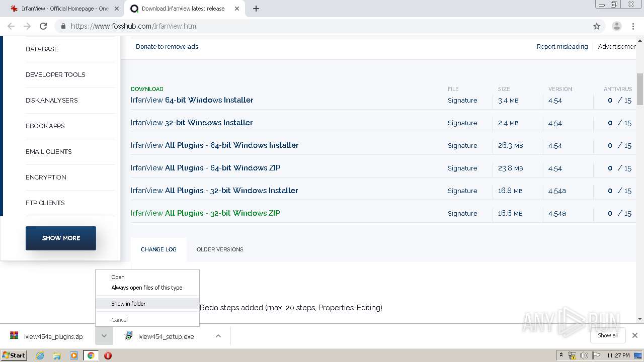Launch Internet Explorer from taskbar

[x=40, y=355]
